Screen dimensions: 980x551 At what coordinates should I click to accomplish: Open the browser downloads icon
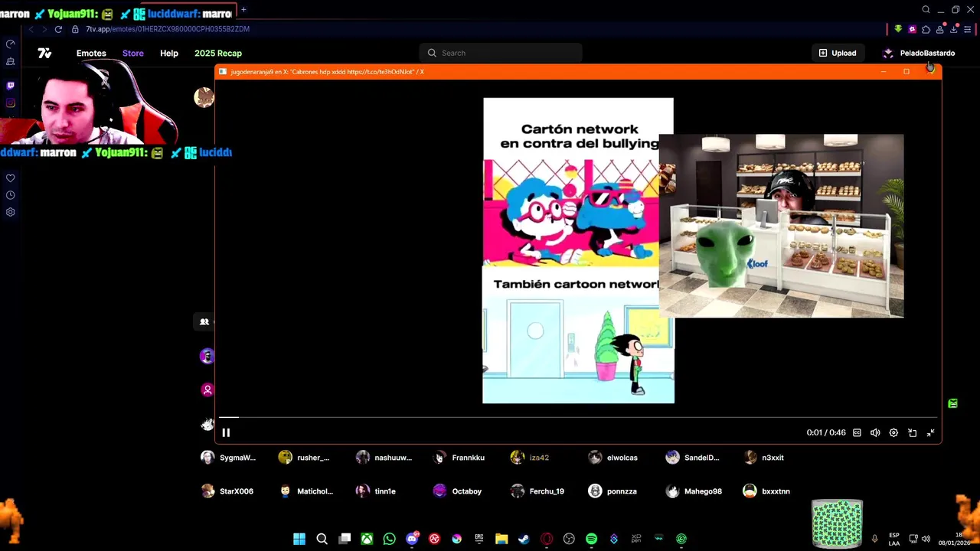[x=953, y=29]
